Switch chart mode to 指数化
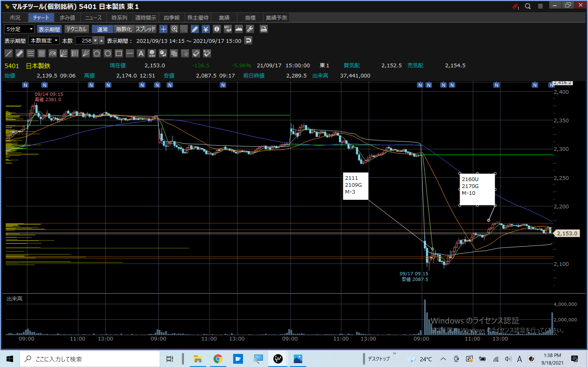 pyautogui.click(x=124, y=29)
